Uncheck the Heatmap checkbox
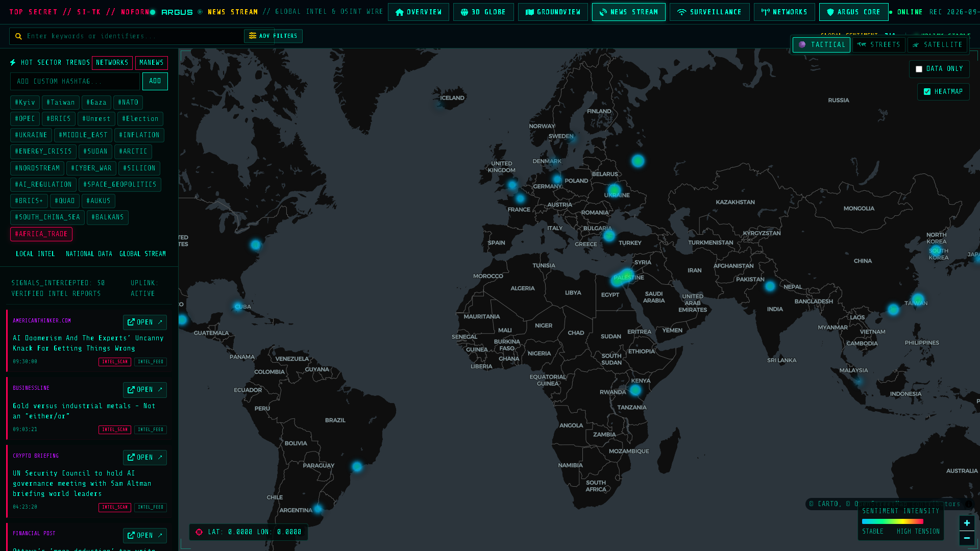The height and width of the screenshot is (551, 980). click(x=927, y=92)
